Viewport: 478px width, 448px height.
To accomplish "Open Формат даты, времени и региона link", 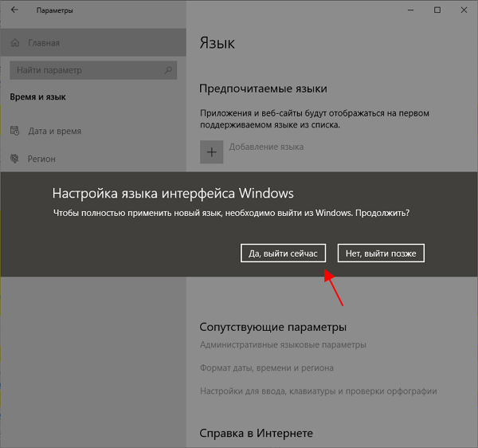I will tap(267, 367).
